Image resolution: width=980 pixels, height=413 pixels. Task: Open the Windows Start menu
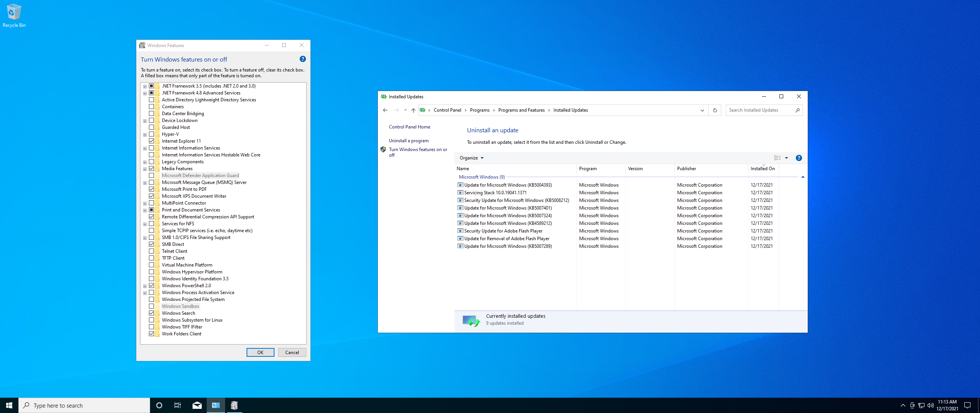pos(9,405)
